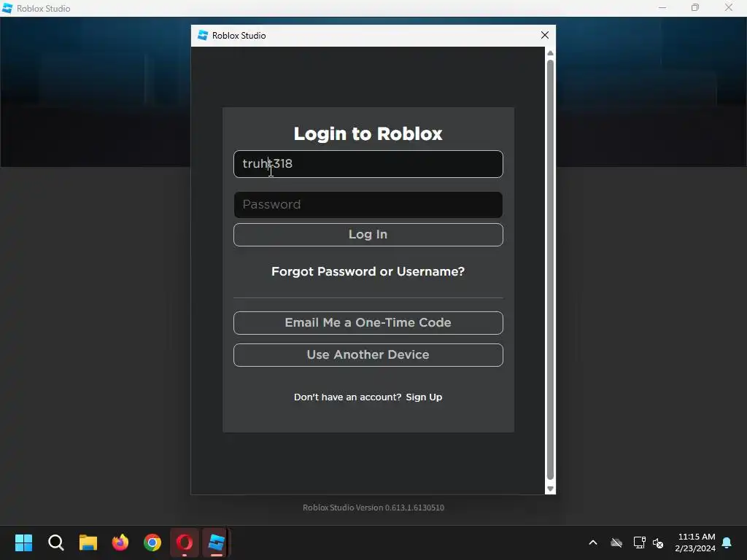This screenshot has width=747, height=560.
Task: Click the "Don't have an account?" text
Action: 347,397
